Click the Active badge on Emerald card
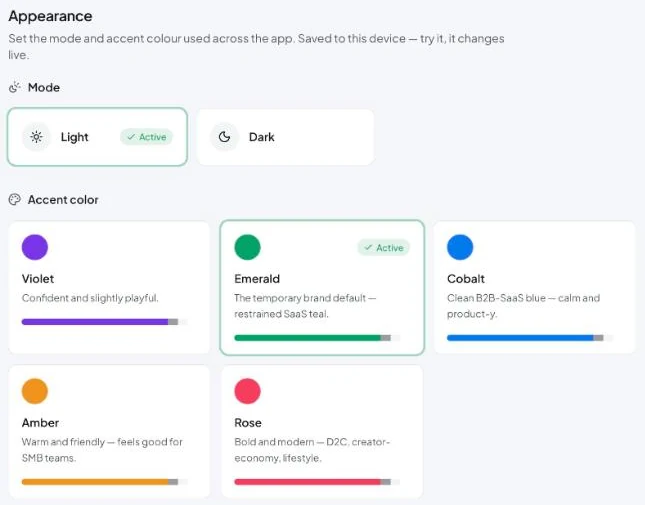This screenshot has width=645, height=505. [383, 248]
